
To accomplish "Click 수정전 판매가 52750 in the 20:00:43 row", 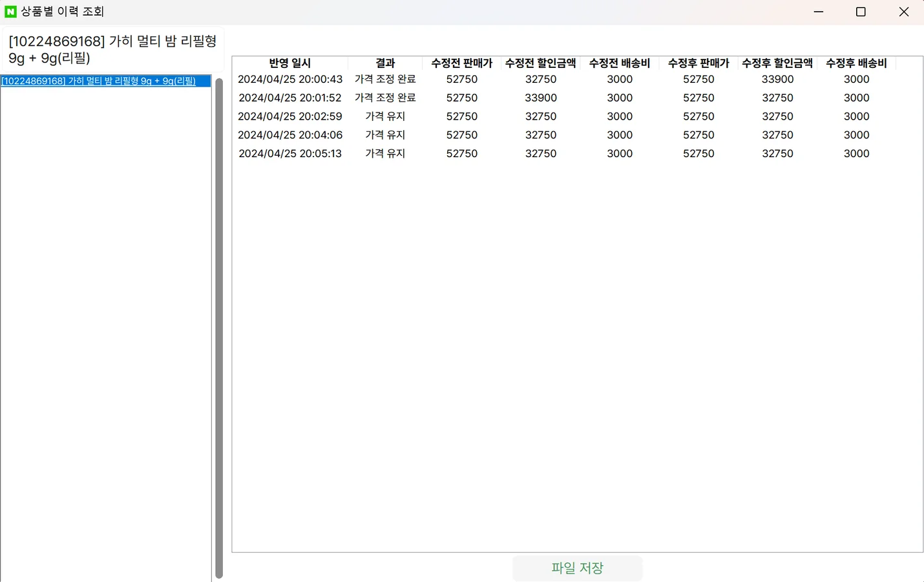I will click(x=462, y=79).
